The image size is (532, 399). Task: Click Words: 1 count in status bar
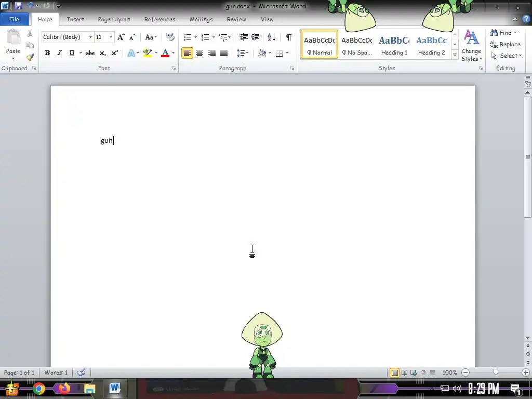click(56, 373)
